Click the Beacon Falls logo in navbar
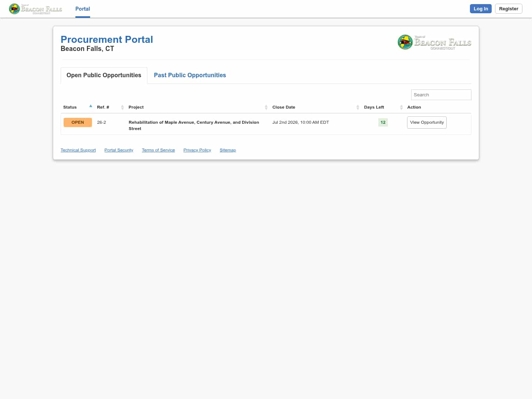The width and height of the screenshot is (532, 399). (35, 9)
